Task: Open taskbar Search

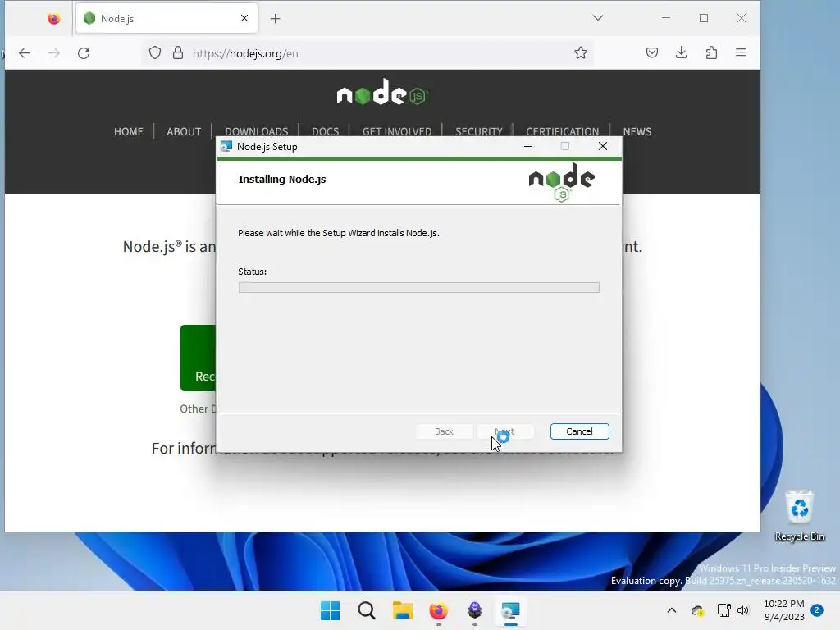Action: coord(367,610)
